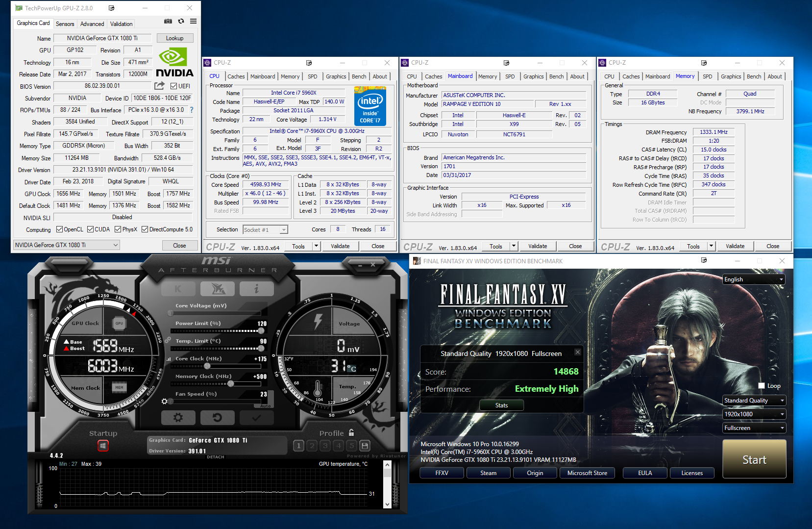Image resolution: width=812 pixels, height=529 pixels.
Task: Select Afterburner profile slot 5
Action: point(351,446)
